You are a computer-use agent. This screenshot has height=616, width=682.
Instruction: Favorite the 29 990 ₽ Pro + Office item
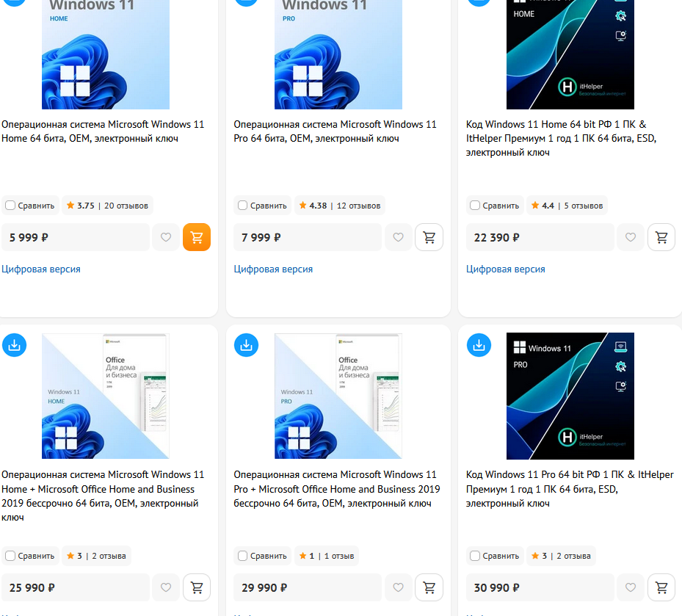[398, 587]
